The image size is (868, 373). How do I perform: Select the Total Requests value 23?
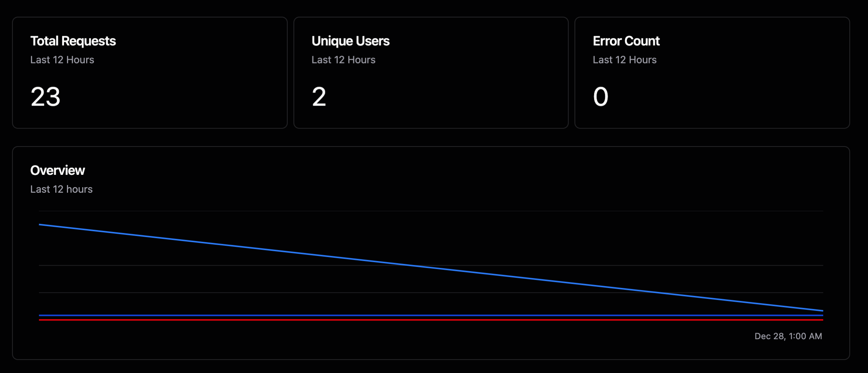tap(45, 97)
